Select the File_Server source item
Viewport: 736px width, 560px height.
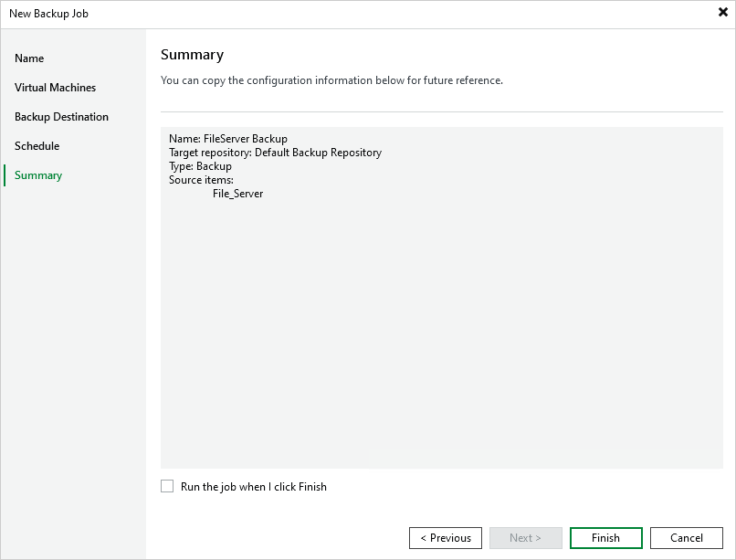(237, 193)
